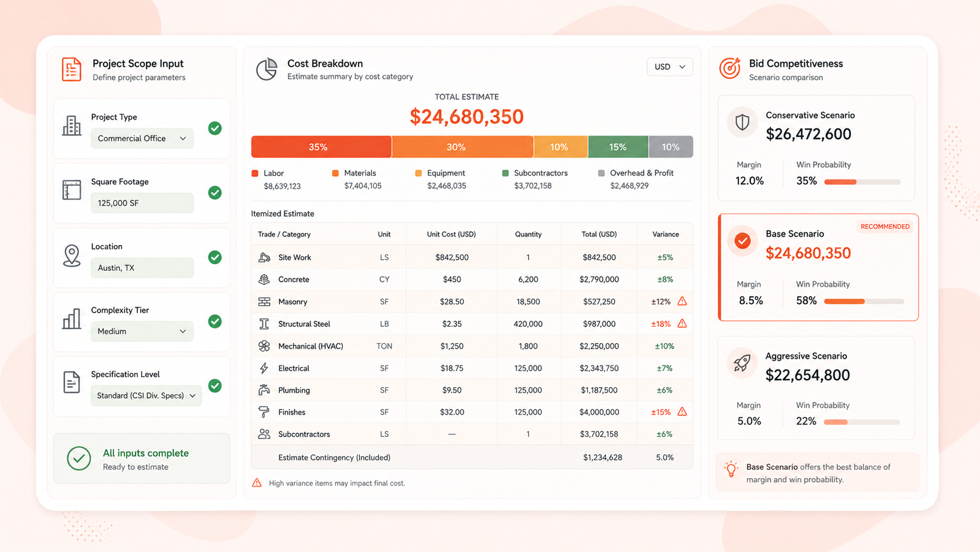Click the Specification Level green validation check

click(215, 385)
